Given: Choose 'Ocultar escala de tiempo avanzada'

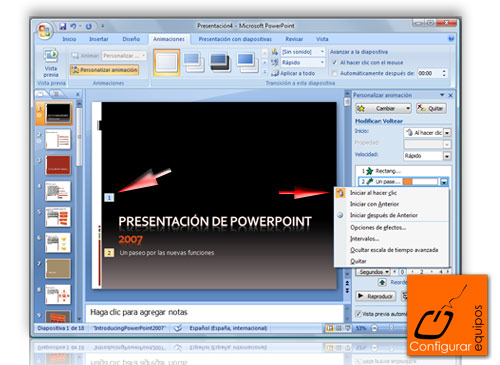Looking at the screenshot, I should pos(392,250).
